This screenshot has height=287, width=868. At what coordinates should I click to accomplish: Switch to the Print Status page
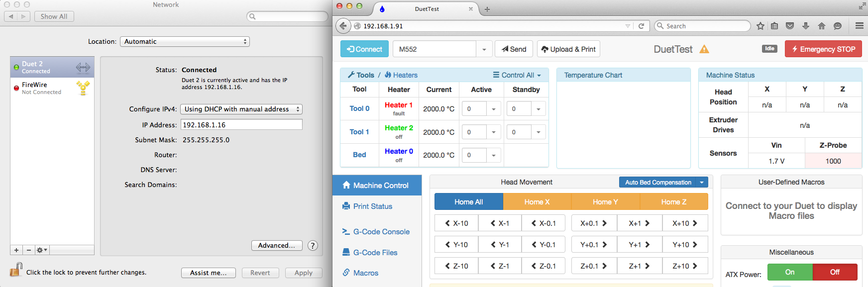[372, 206]
